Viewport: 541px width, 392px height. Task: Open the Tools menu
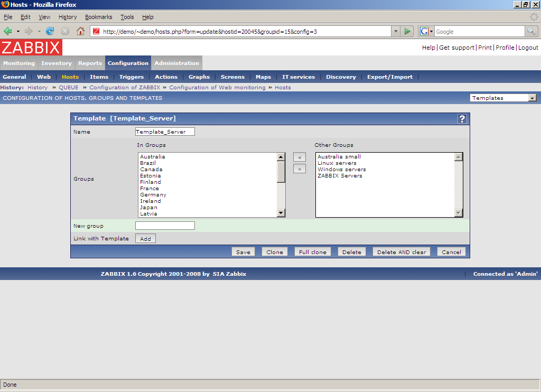[127, 17]
